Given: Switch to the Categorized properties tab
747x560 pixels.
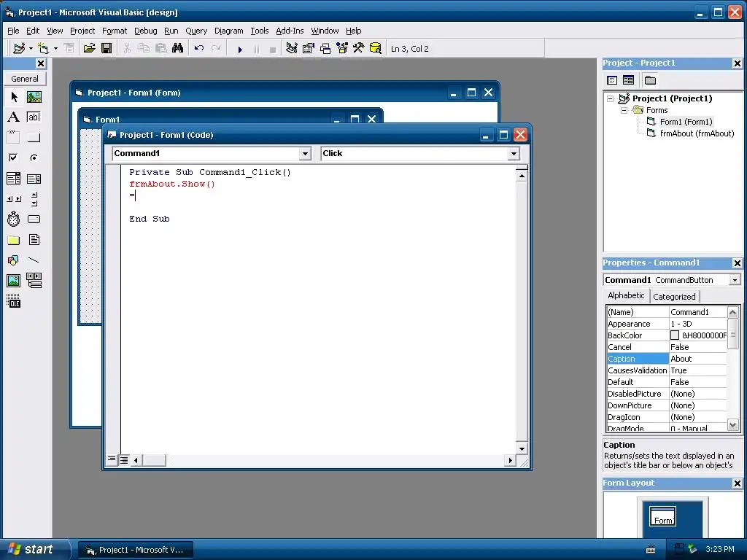Looking at the screenshot, I should click(674, 296).
